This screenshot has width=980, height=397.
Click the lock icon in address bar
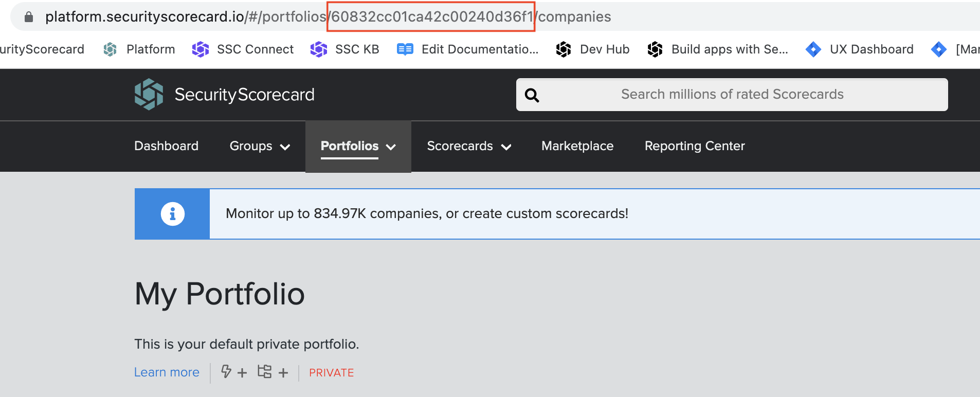pyautogui.click(x=29, y=17)
